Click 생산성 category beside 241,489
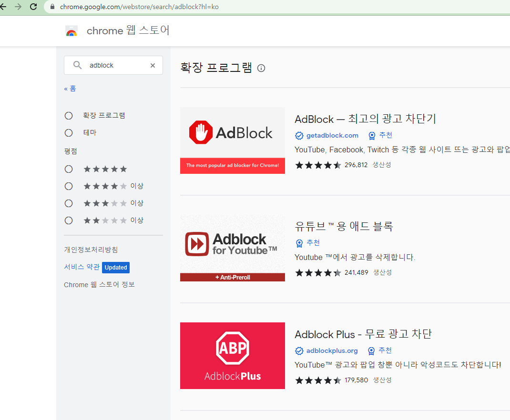This screenshot has width=510, height=420. click(382, 272)
